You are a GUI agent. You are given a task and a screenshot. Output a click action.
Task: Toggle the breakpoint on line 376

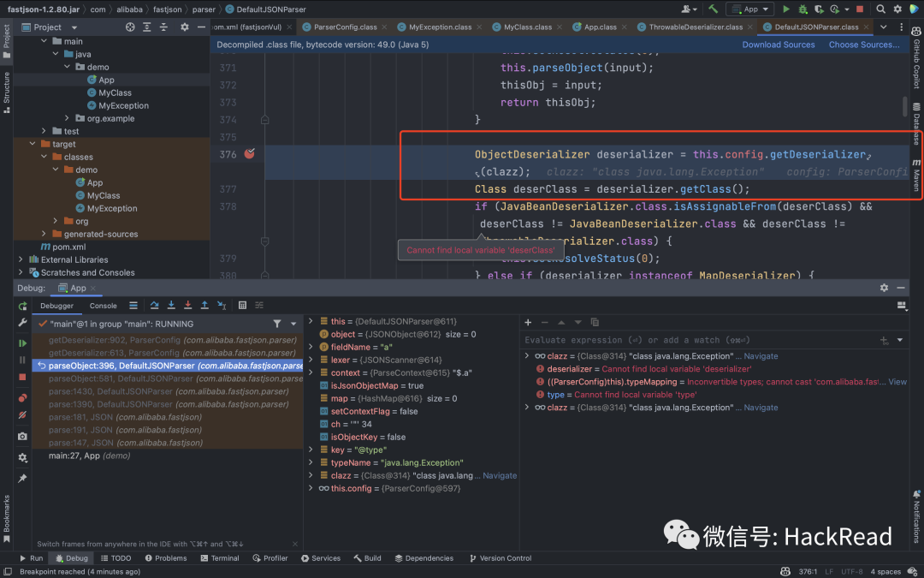coord(249,154)
